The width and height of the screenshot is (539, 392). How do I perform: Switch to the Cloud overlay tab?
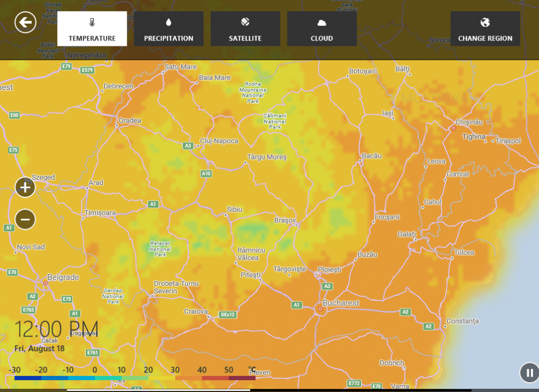[322, 29]
